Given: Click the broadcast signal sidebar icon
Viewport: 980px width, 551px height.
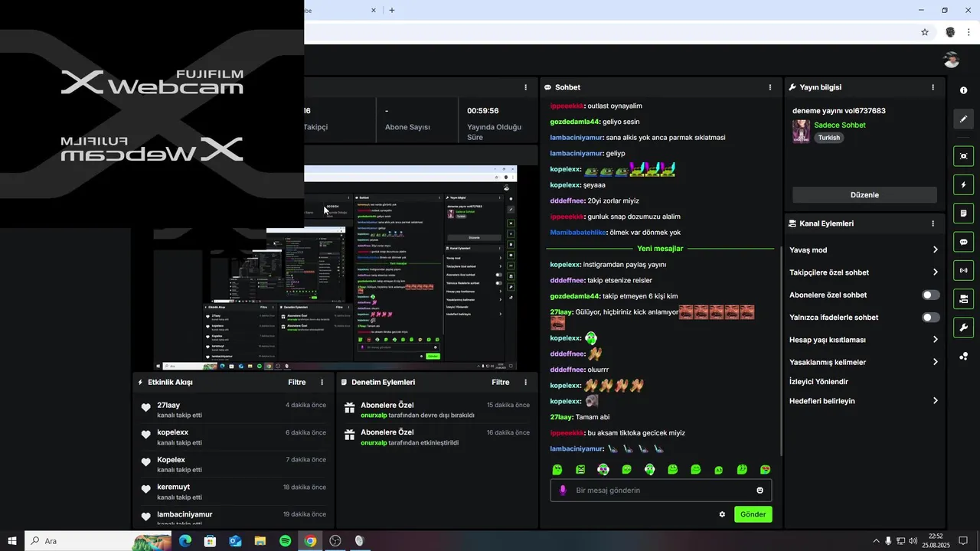Looking at the screenshot, I should 963,270.
